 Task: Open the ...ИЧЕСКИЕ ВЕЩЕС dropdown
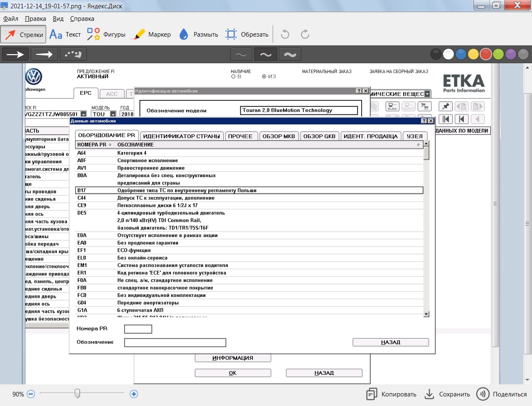[427, 94]
